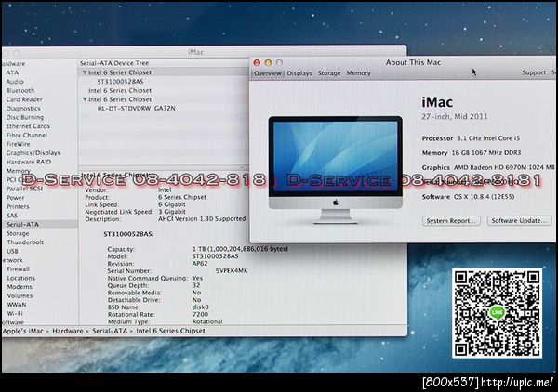Click Apple's iMac in the path bar

point(22,331)
